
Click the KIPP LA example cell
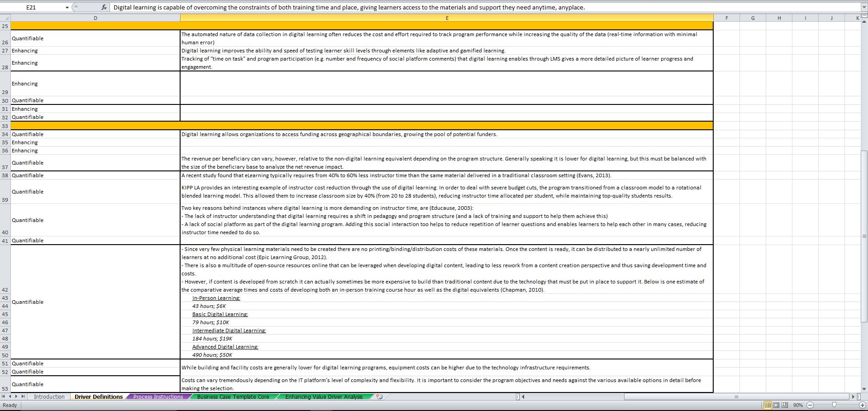[x=447, y=192]
